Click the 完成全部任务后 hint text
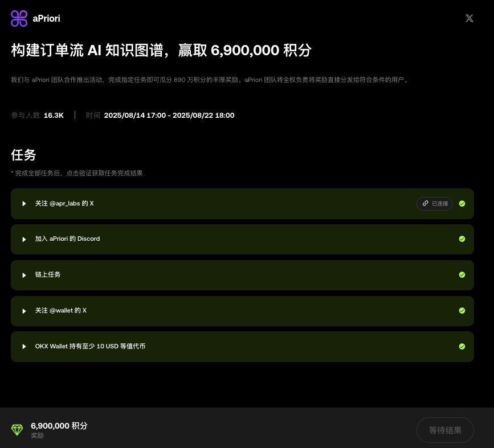Screen dimensions: 494x448 [x=77, y=173]
